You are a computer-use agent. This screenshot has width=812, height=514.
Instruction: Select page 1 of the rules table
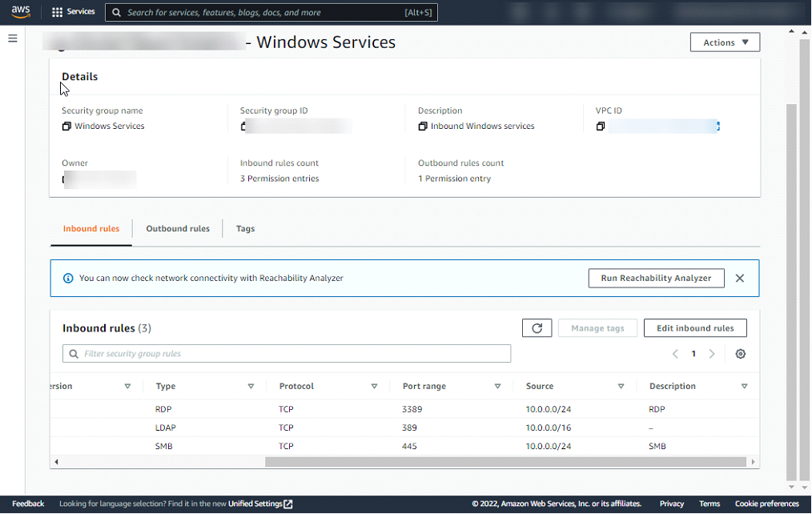(x=693, y=354)
